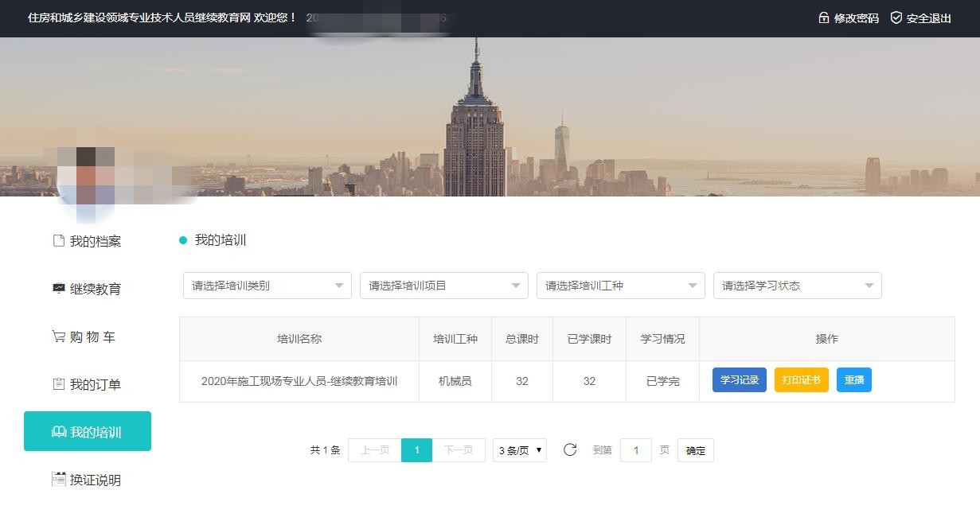Image resolution: width=980 pixels, height=529 pixels.
Task: Click the page jump number field
Action: click(x=635, y=450)
